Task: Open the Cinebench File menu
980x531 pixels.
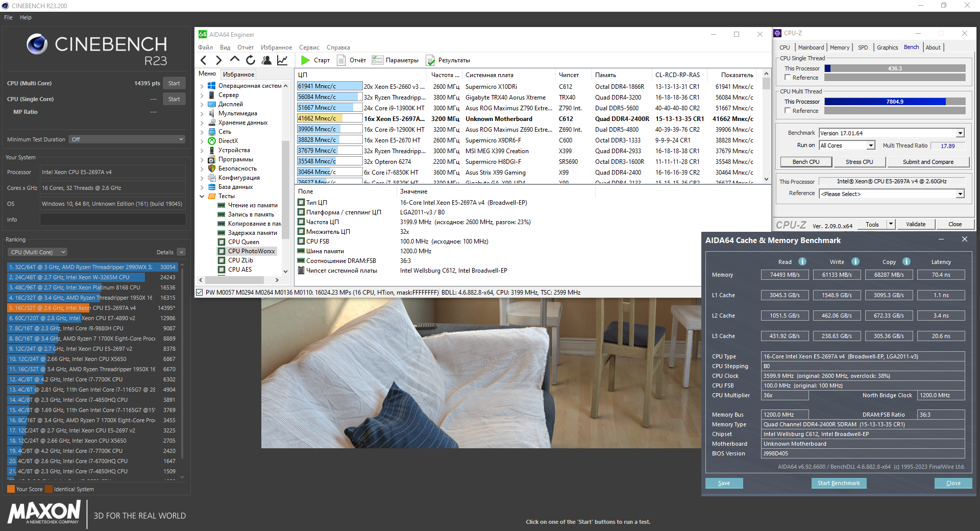Action: click(8, 17)
